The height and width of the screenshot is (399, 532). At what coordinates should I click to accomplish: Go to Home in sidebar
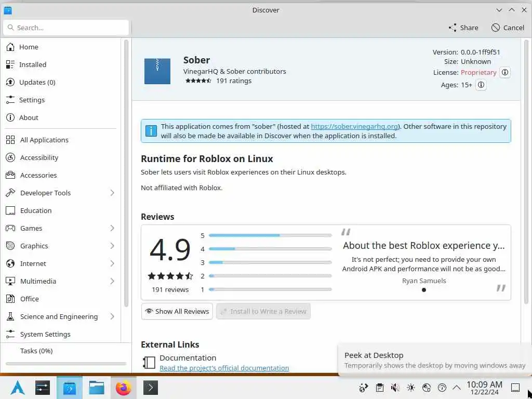pos(61,47)
